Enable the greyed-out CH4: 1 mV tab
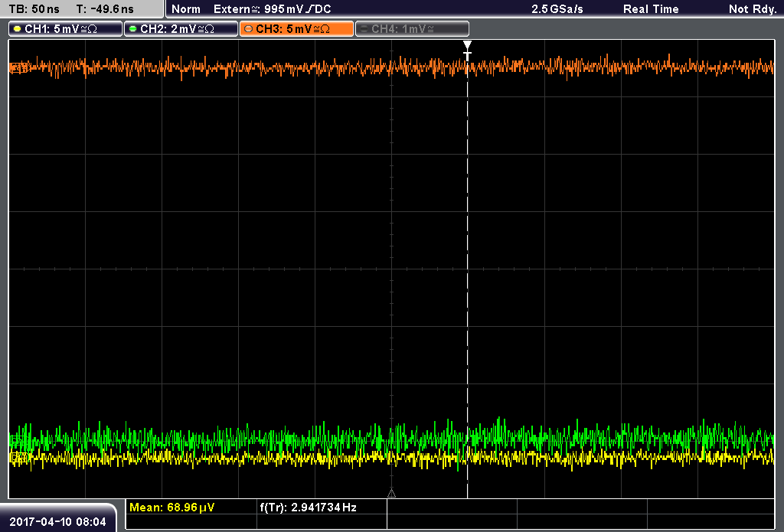This screenshot has width=784, height=532. click(x=412, y=29)
